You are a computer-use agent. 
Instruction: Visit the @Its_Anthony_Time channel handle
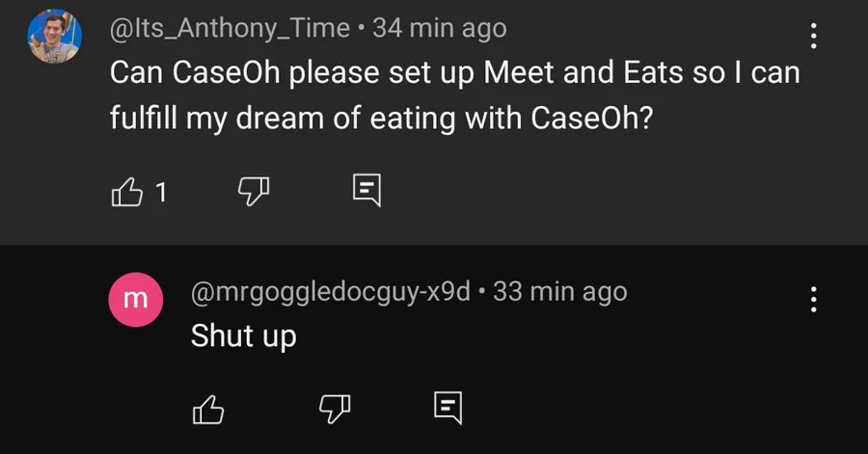pos(229,28)
